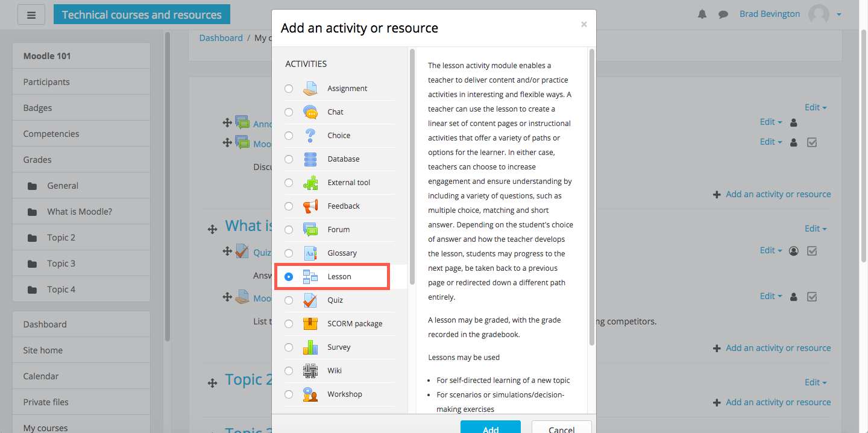Choose the Feedback radio option
This screenshot has width=868, height=433.
[289, 206]
